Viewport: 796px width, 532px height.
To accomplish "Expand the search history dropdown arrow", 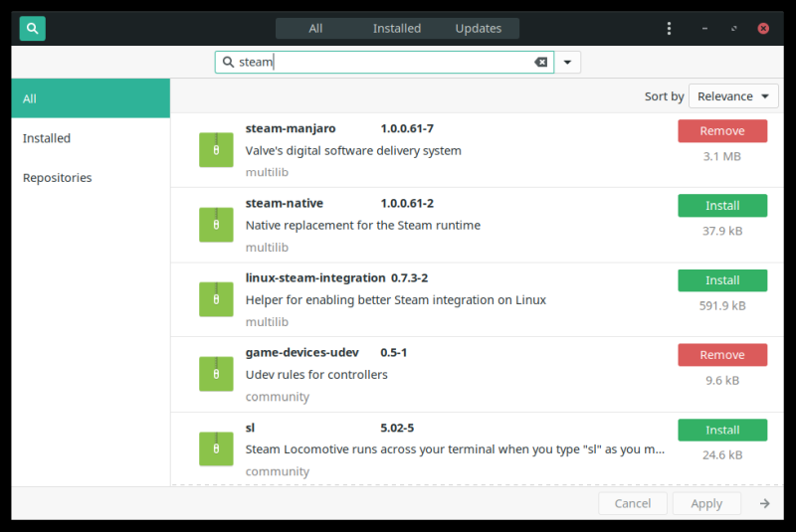I will 567,62.
